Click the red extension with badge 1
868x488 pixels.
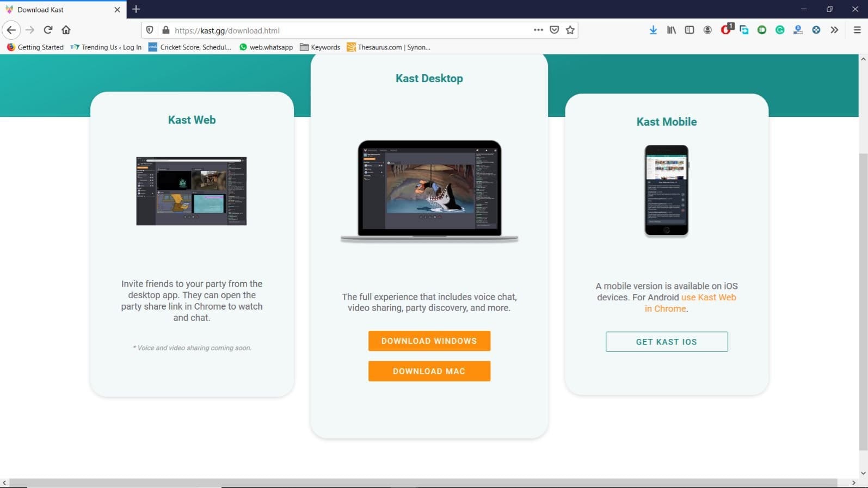[x=727, y=29]
